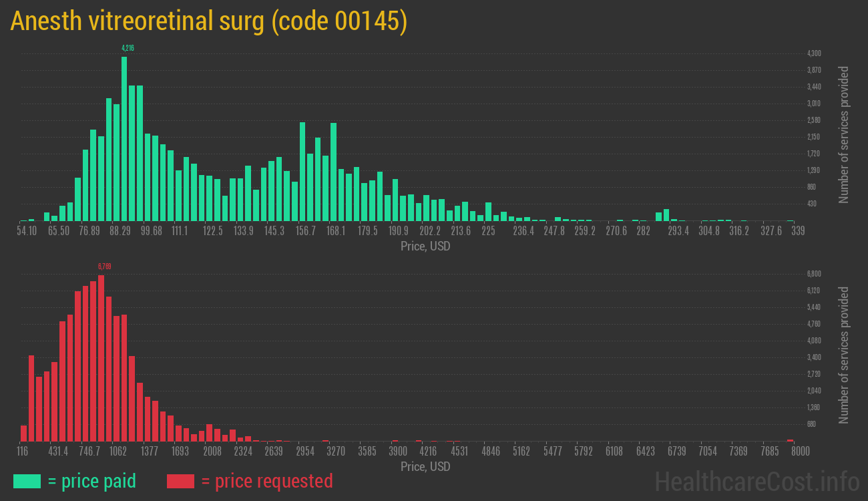Click the green price paid legend swatch
The image size is (868, 501).
27,481
